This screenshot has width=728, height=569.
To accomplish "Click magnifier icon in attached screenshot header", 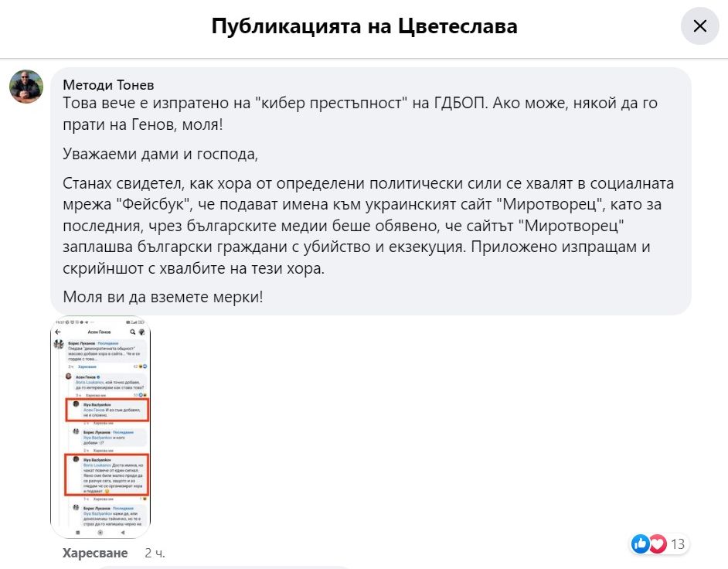I will pos(132,332).
